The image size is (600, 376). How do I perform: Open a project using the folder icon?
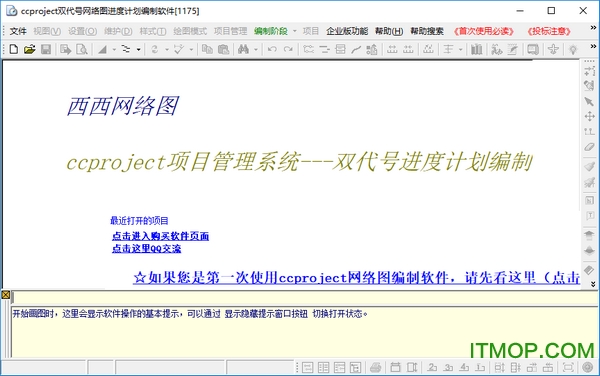point(29,49)
